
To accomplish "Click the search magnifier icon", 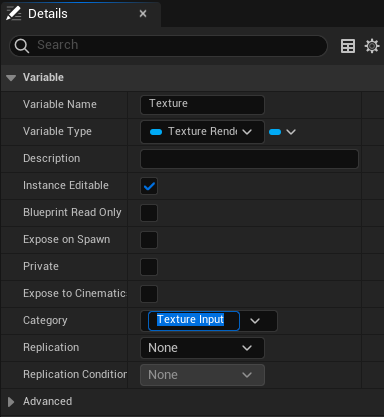I will click(x=22, y=46).
